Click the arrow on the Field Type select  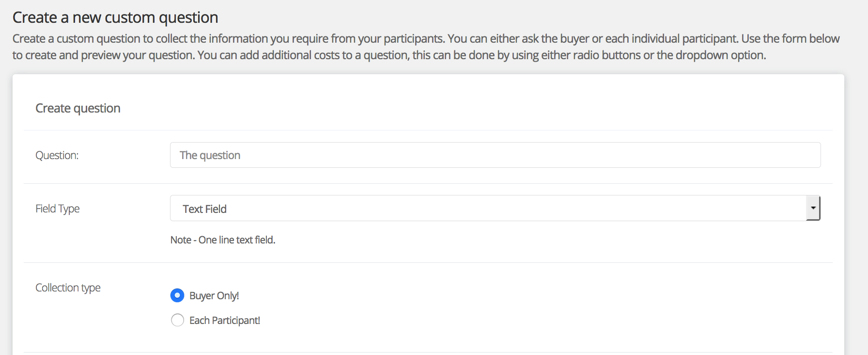pos(813,208)
